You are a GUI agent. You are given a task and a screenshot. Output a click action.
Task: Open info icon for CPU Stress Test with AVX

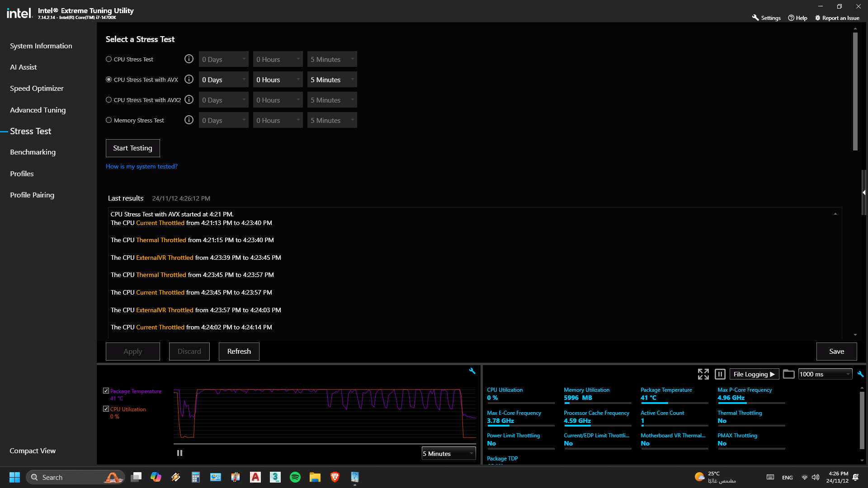pos(189,80)
